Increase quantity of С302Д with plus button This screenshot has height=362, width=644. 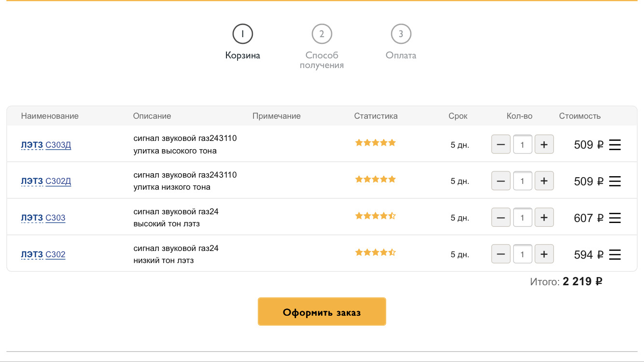coord(544,181)
